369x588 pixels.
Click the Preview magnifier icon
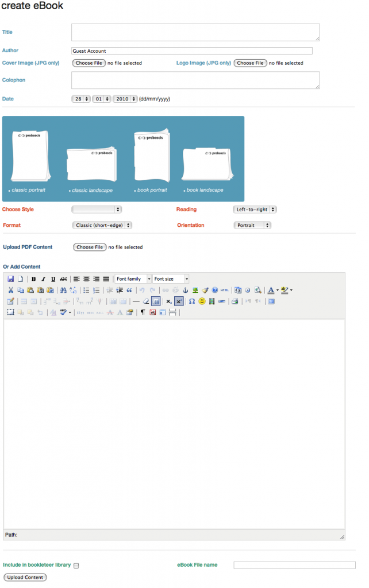257,290
